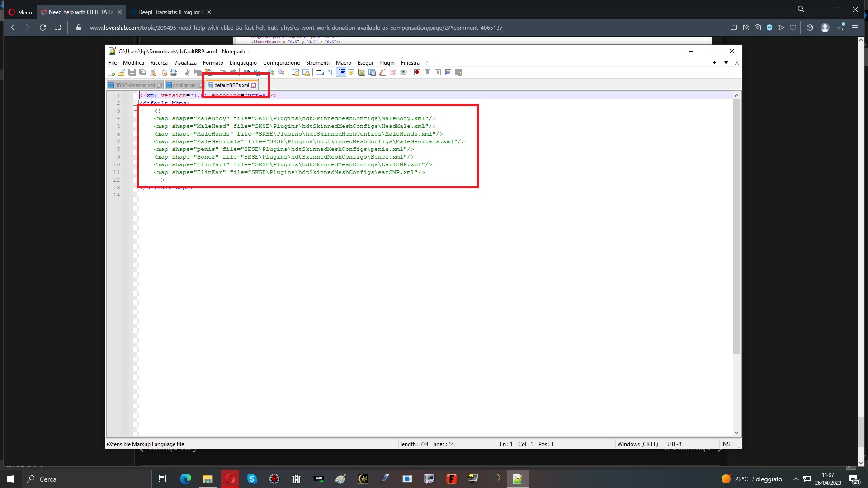Click the Open file folder icon in Notepad++

click(122, 72)
